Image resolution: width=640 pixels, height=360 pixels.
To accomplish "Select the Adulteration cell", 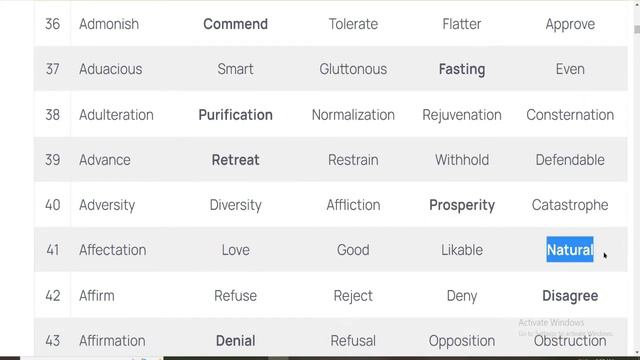I will tap(116, 115).
